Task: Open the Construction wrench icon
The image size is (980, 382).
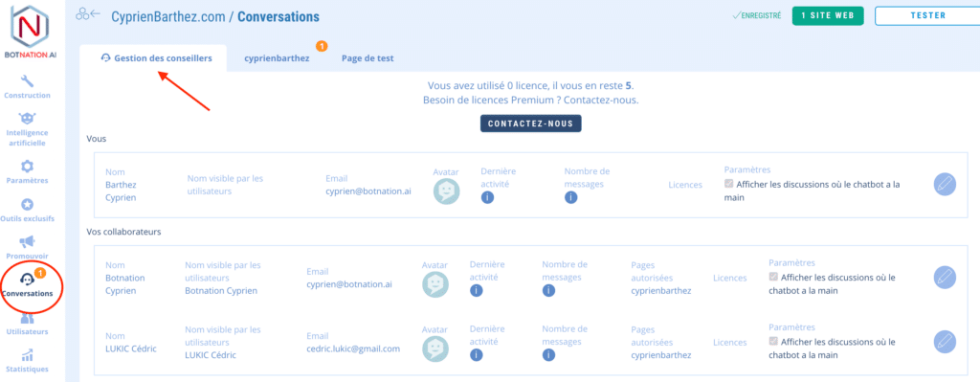Action: [x=27, y=81]
